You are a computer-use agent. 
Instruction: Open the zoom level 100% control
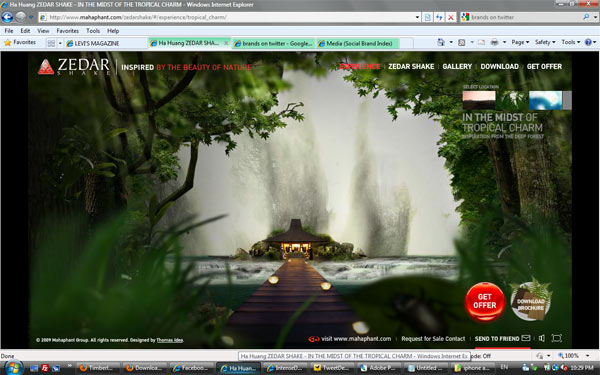[573, 356]
